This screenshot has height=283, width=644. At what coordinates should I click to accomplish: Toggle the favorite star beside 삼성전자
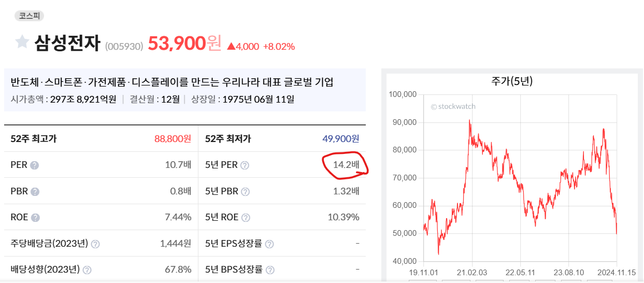22,42
